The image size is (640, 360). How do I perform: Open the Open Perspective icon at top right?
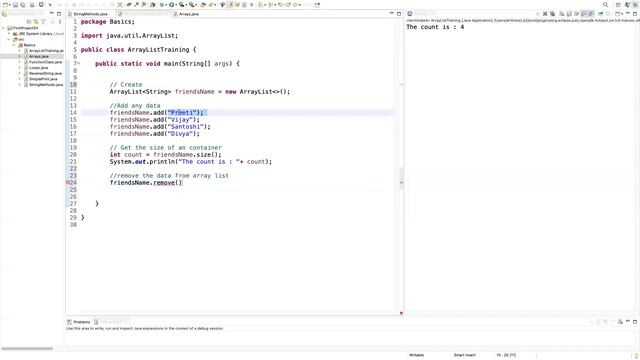[618, 4]
